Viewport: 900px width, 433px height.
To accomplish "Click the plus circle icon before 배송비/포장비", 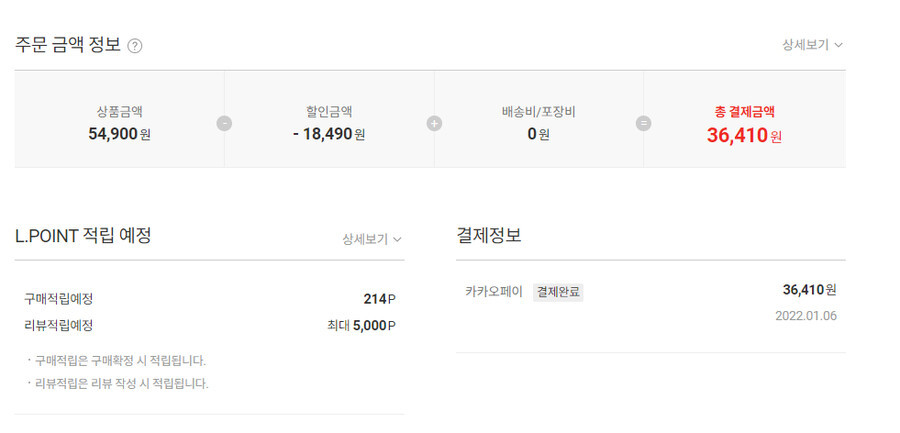I will pyautogui.click(x=435, y=123).
